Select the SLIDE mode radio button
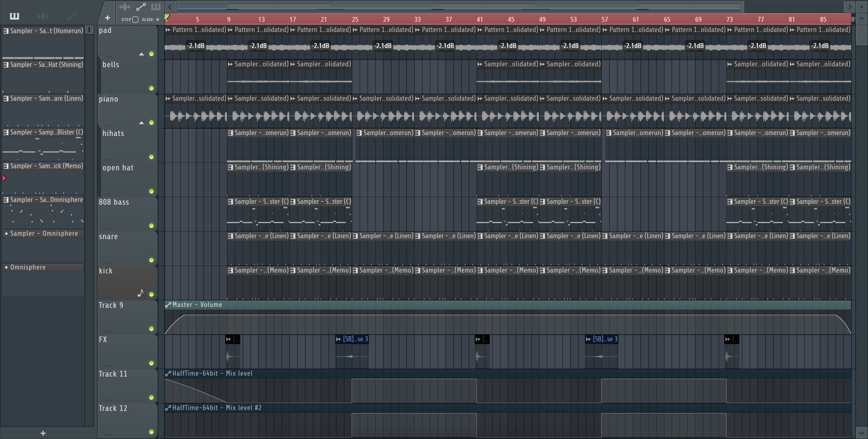The height and width of the screenshot is (439, 868). click(x=157, y=20)
